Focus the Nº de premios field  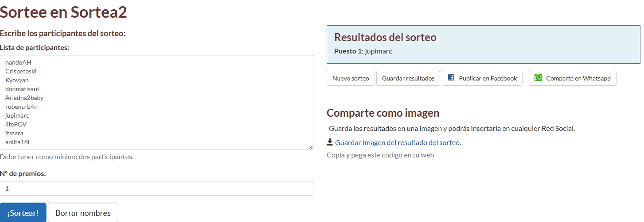(156, 188)
